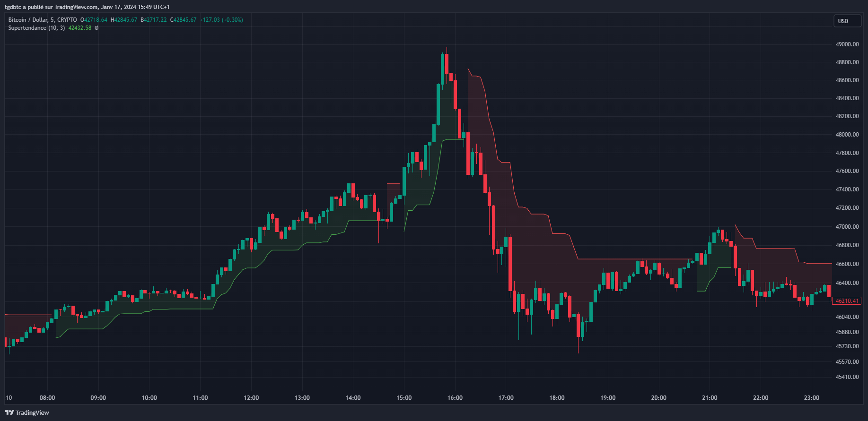Screen dimensions: 868x421
Task: Click price axis label 48200.00
Action: tap(847, 116)
